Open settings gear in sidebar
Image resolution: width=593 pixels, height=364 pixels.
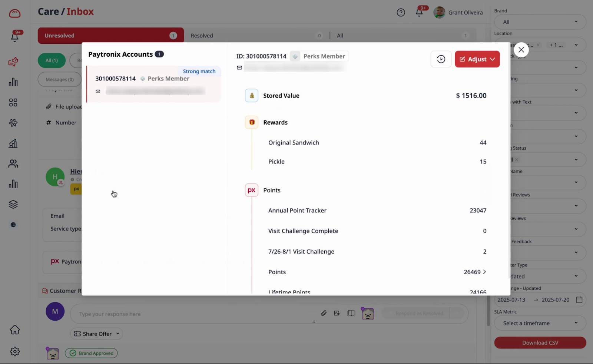point(15,351)
